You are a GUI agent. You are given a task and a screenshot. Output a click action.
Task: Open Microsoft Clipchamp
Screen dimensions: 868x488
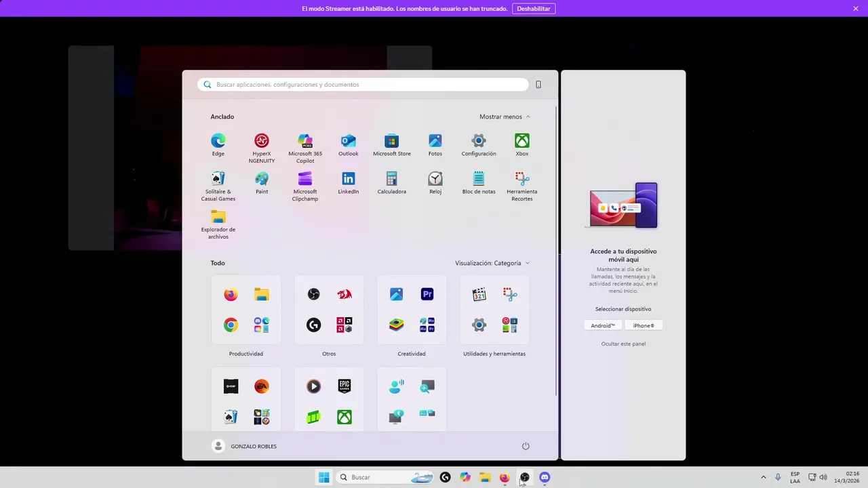[305, 186]
